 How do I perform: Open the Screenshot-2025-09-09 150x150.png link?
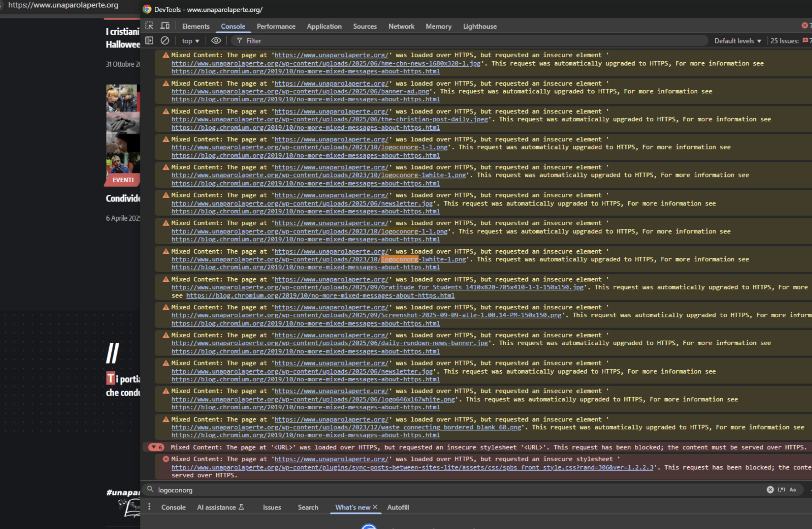click(x=366, y=315)
